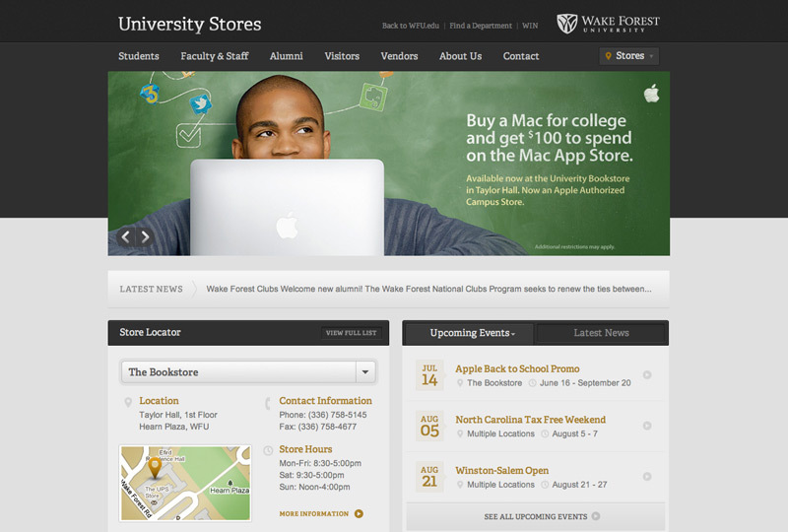Click AUG 05 date badge

click(429, 426)
